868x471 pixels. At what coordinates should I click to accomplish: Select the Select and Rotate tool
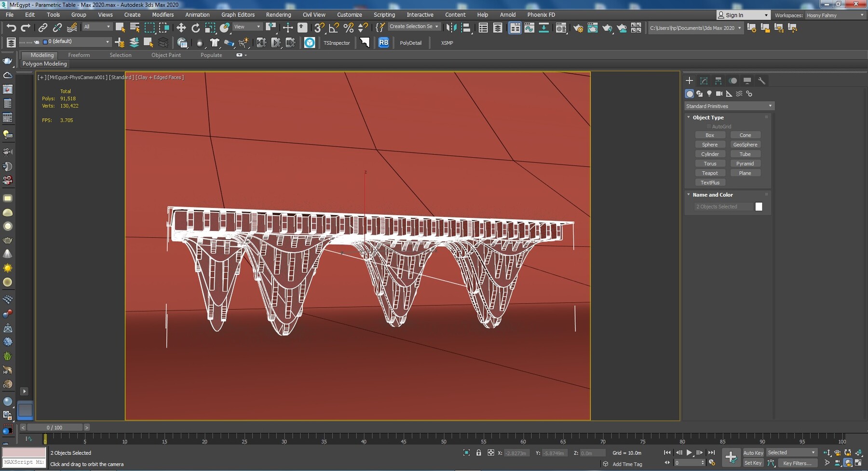196,27
